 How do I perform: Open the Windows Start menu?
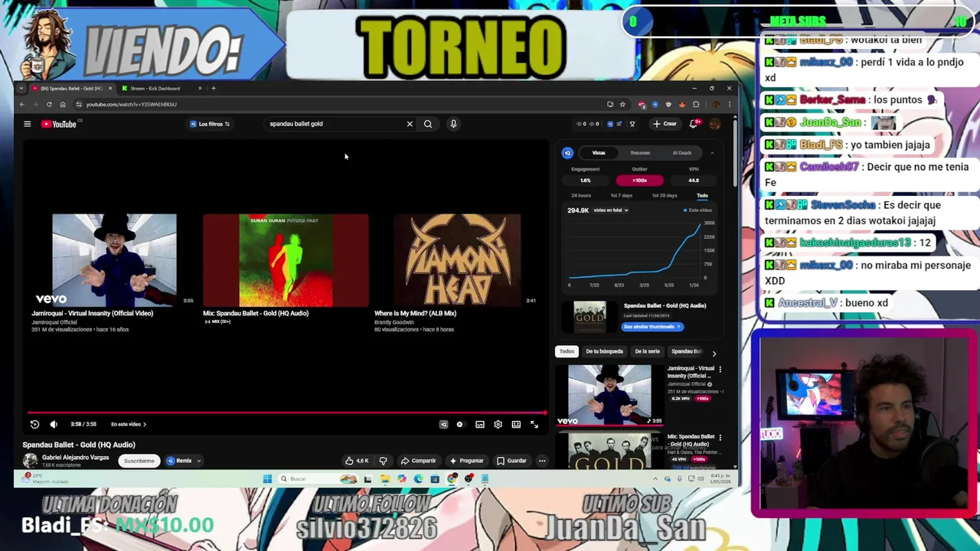(x=267, y=479)
